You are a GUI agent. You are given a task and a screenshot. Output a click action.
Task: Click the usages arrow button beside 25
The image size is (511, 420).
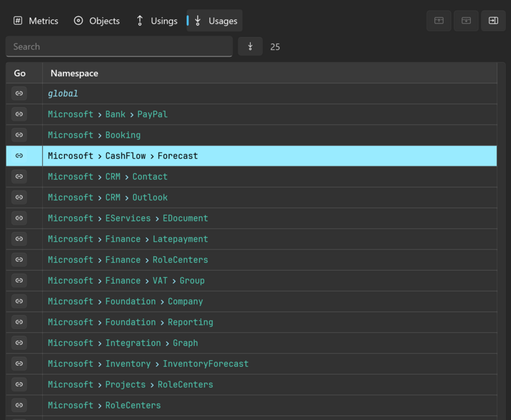pos(250,47)
